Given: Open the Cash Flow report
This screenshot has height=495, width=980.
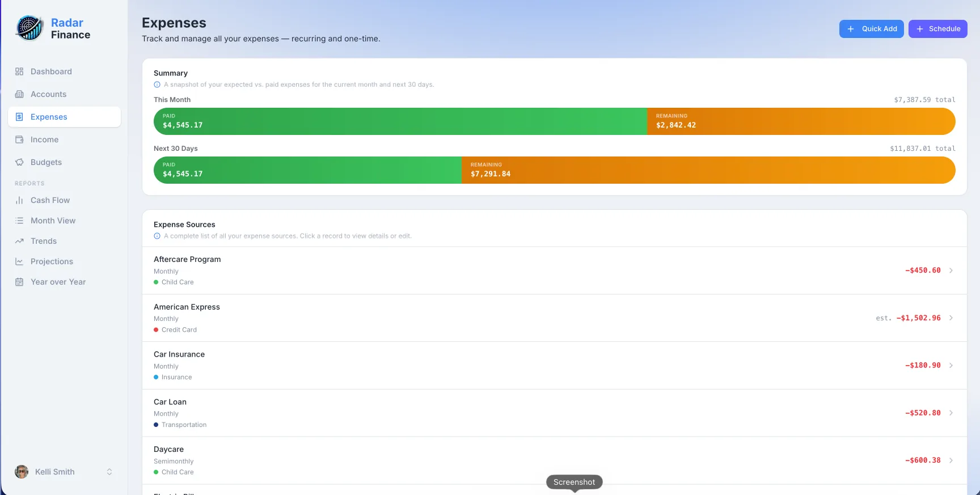Looking at the screenshot, I should pos(64,200).
